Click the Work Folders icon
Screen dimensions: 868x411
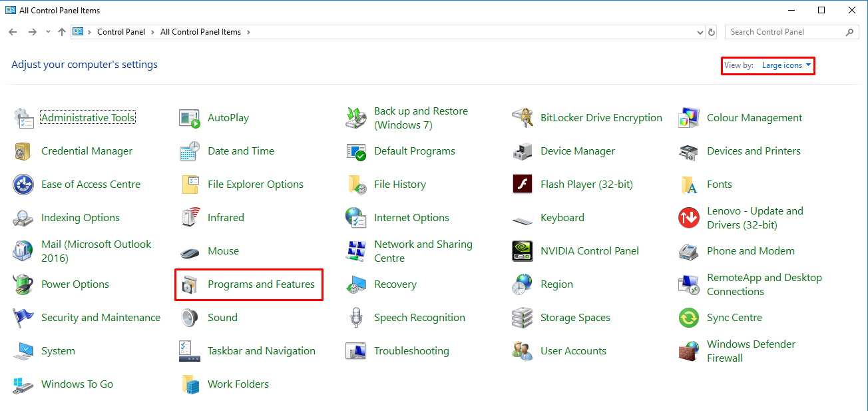pos(190,384)
